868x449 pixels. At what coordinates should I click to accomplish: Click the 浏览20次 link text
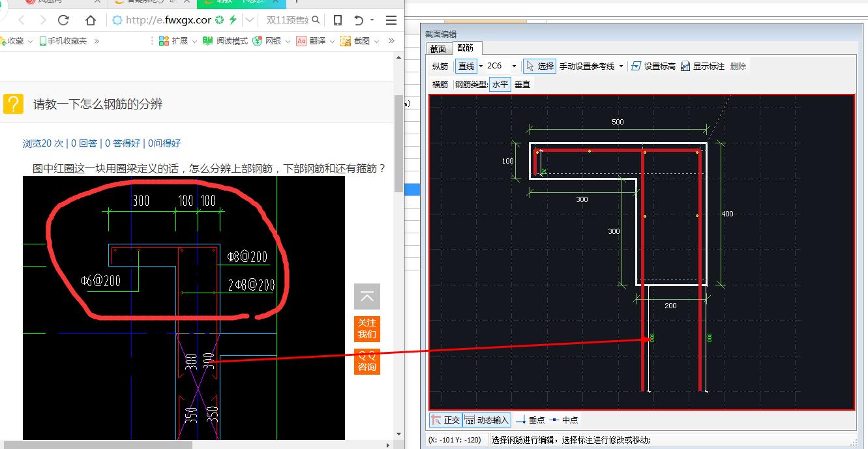point(43,143)
